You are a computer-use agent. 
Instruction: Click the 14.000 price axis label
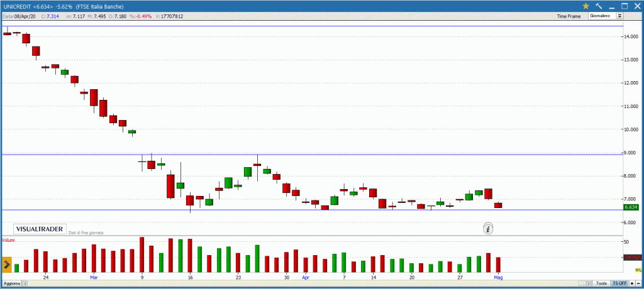click(631, 36)
